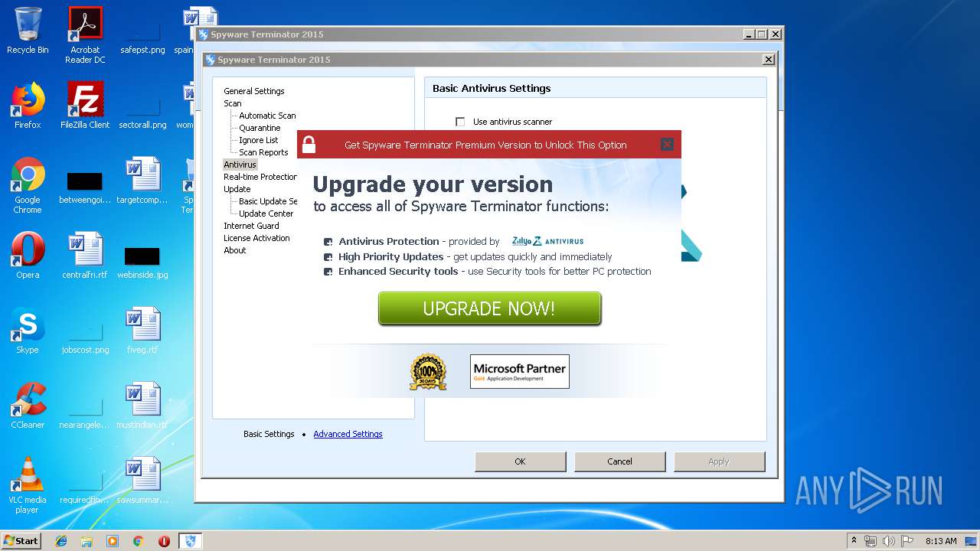Click the 100% 30 days guarantee seal
The height and width of the screenshot is (551, 980).
click(428, 372)
